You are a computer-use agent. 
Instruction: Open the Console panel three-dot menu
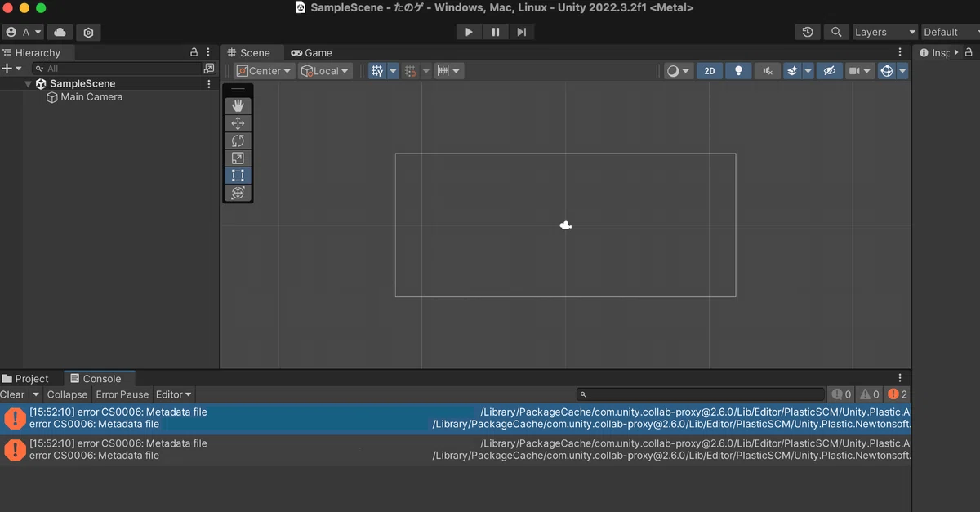point(900,378)
